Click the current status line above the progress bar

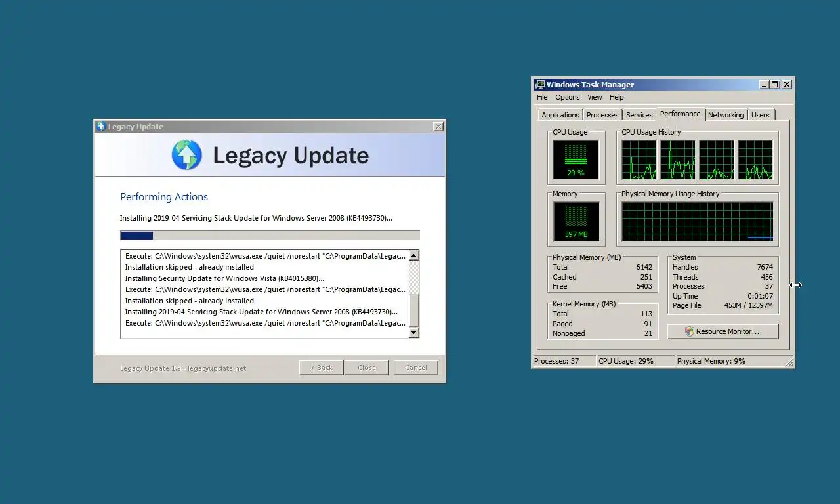pyautogui.click(x=256, y=218)
